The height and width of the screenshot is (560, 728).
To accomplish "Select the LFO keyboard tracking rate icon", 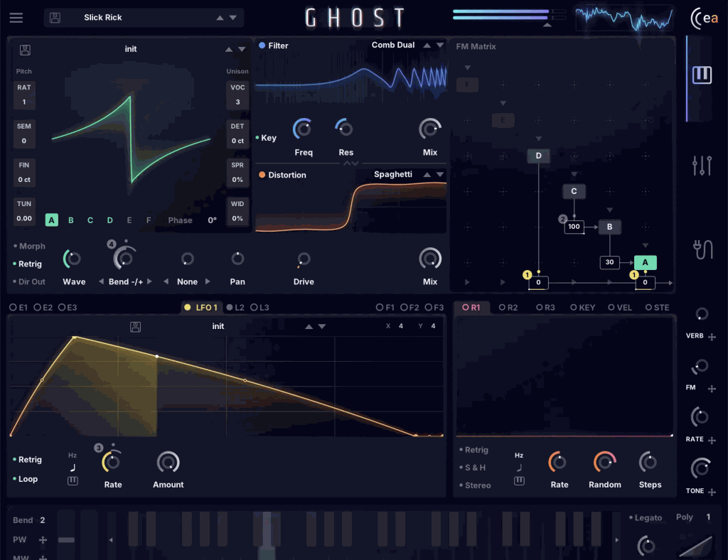I will click(73, 480).
